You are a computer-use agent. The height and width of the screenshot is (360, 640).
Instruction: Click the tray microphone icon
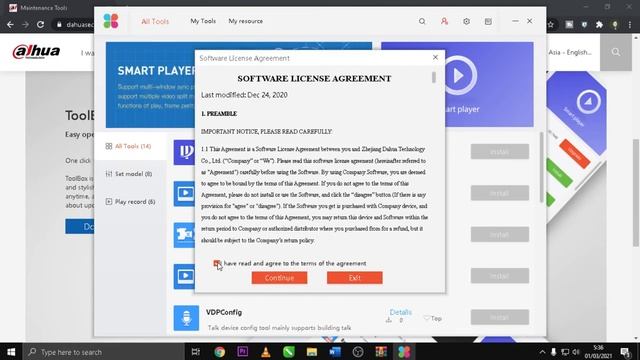[553, 352]
